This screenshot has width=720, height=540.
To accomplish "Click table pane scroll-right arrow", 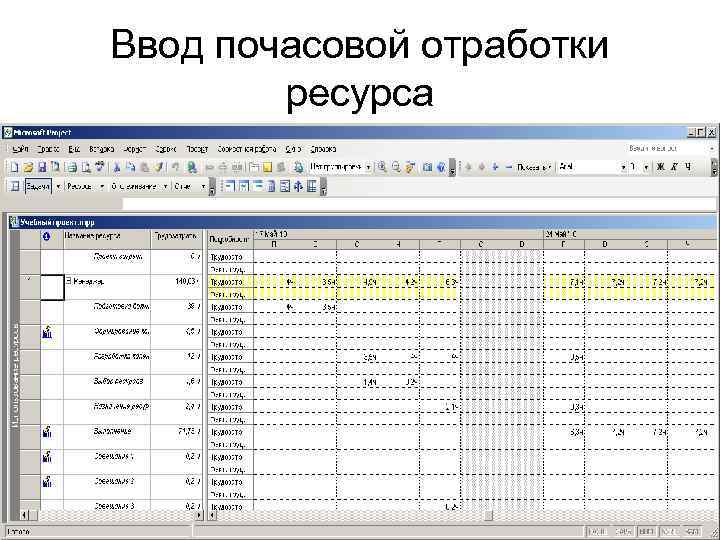I will 198,516.
